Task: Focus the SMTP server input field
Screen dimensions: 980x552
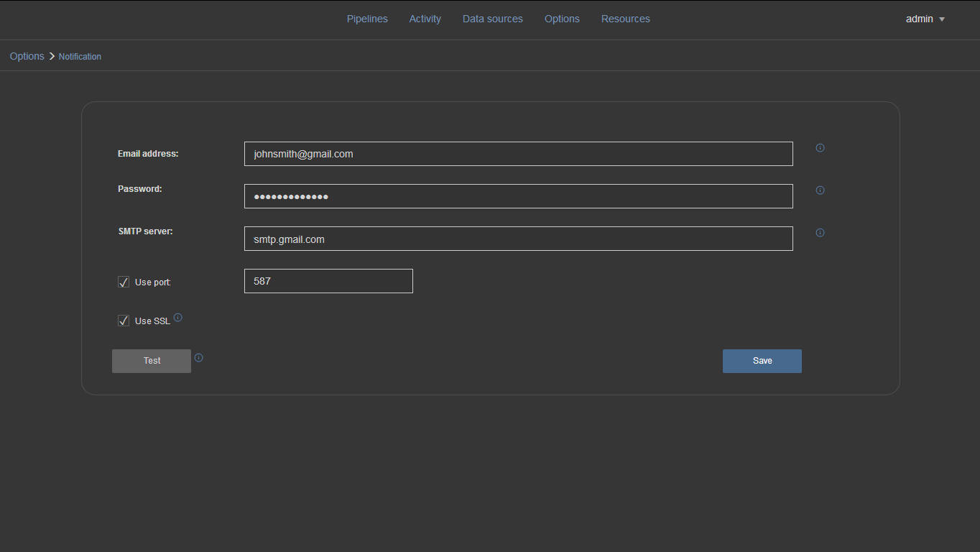Action: click(x=519, y=239)
